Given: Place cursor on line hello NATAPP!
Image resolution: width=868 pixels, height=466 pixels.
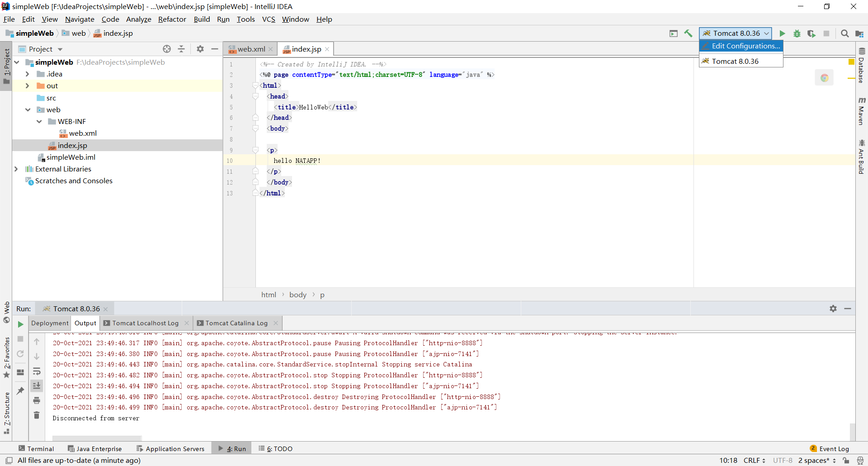Looking at the screenshot, I should point(297,161).
